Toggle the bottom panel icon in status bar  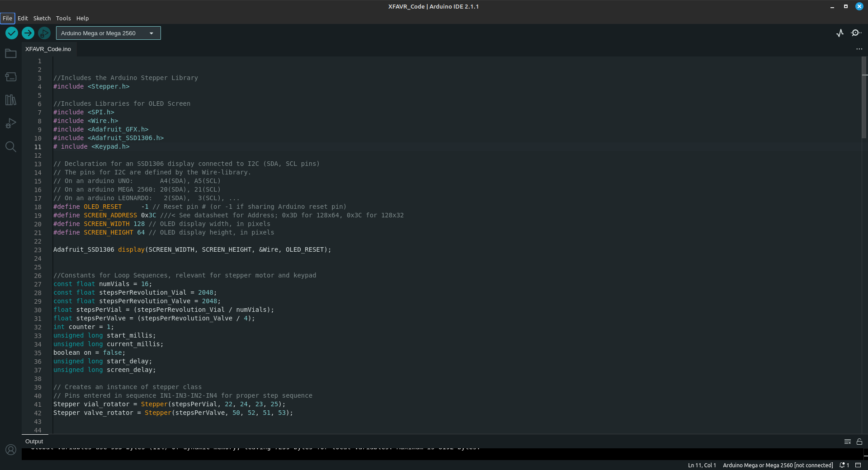click(x=858, y=465)
